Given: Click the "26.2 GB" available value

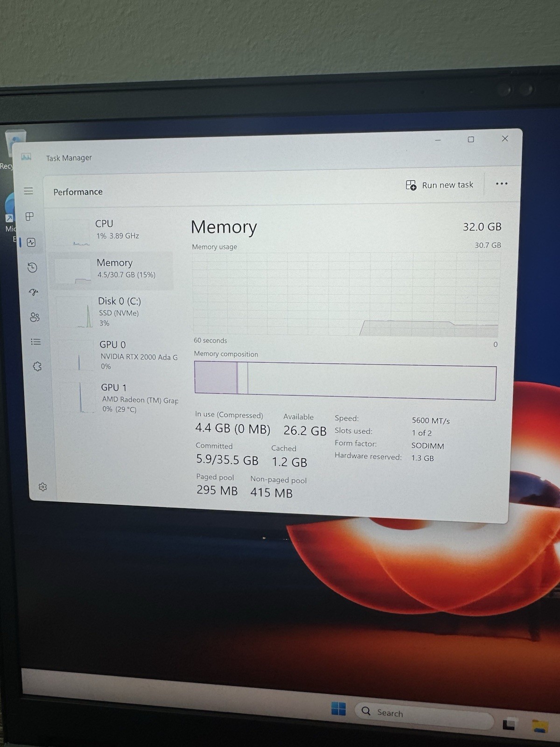Looking at the screenshot, I should point(305,430).
